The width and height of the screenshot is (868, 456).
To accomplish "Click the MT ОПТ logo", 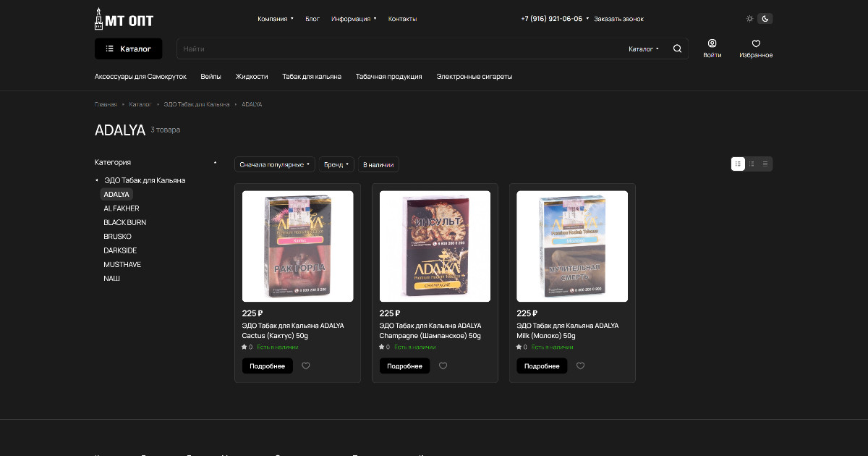I will [124, 19].
